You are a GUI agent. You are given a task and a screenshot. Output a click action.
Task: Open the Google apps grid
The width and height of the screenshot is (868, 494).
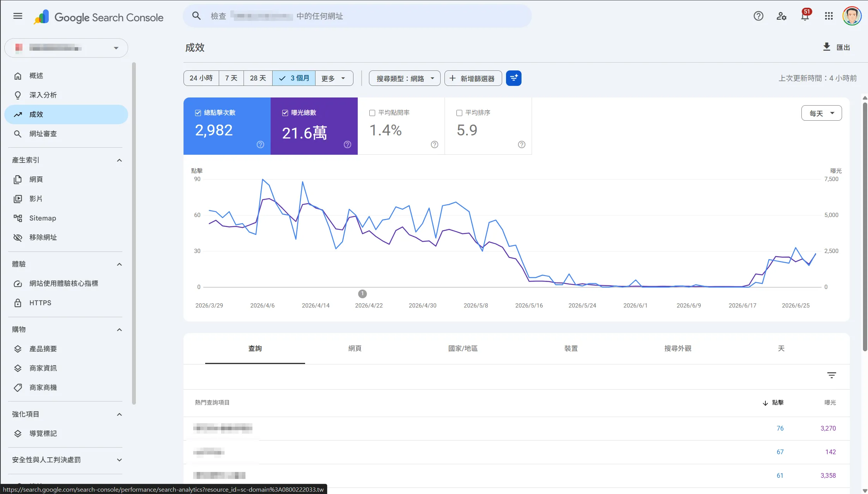click(829, 16)
